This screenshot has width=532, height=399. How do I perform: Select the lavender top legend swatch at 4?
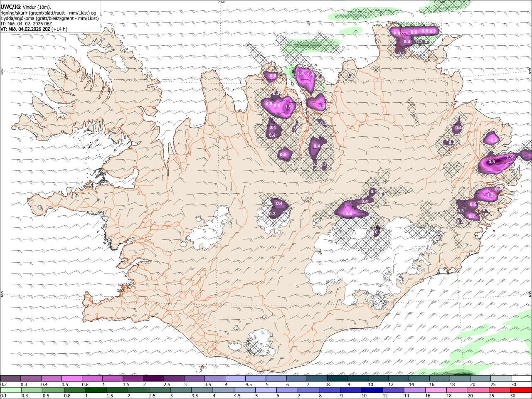pos(235,379)
